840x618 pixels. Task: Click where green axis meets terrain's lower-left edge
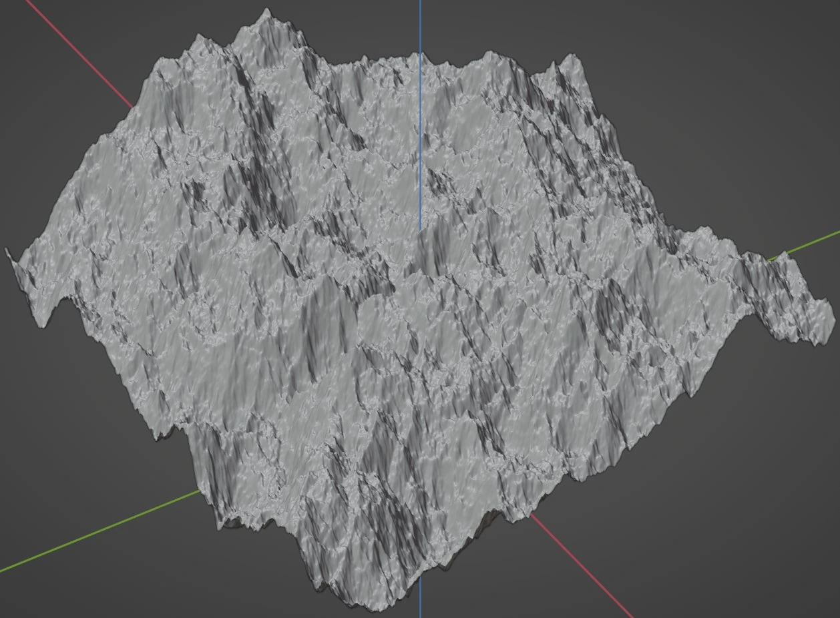click(199, 493)
